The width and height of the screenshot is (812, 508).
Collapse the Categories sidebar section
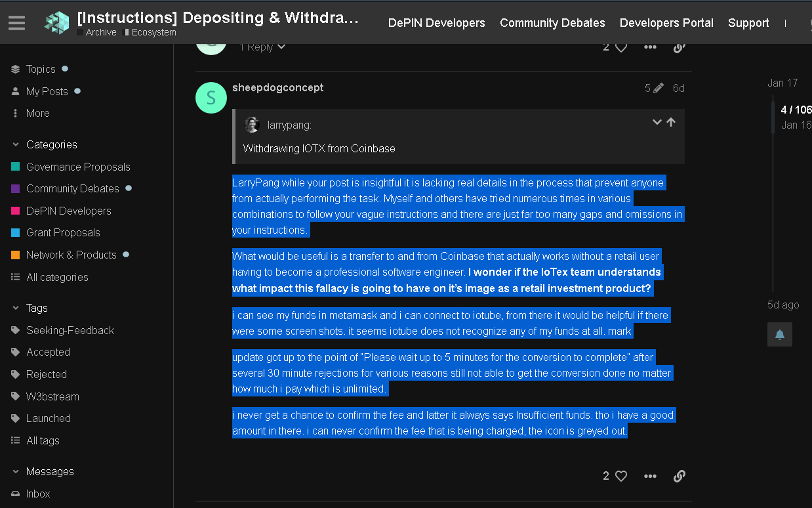(x=16, y=144)
